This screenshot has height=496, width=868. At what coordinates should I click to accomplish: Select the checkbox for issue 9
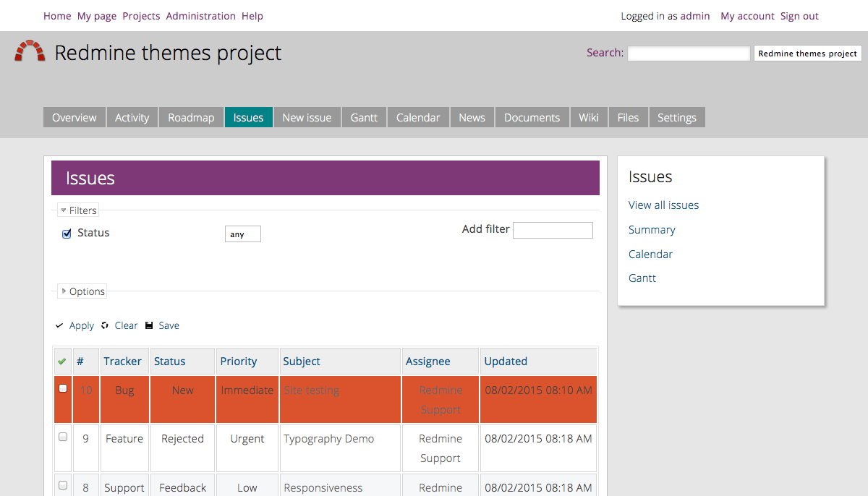click(63, 437)
